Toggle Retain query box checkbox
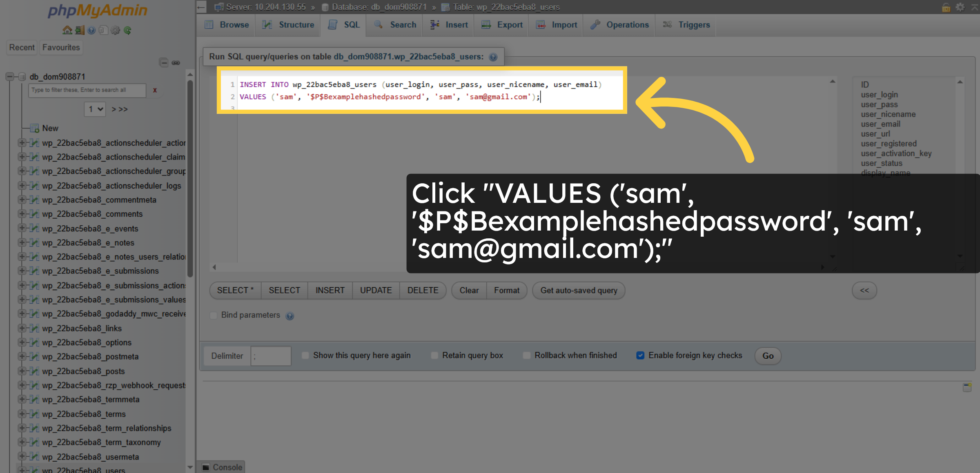 click(x=434, y=355)
